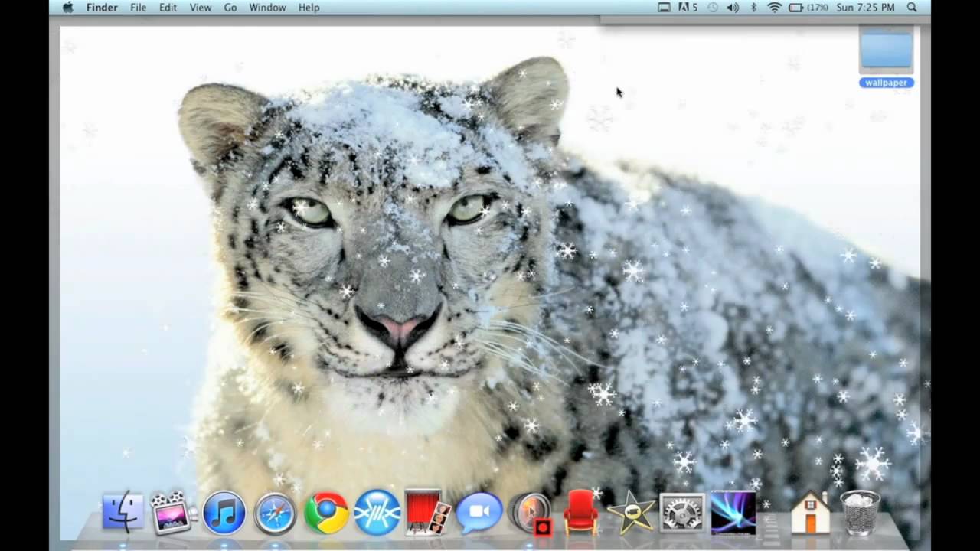Open the Wi-Fi status menu
The height and width of the screenshot is (551, 980).
[x=774, y=8]
